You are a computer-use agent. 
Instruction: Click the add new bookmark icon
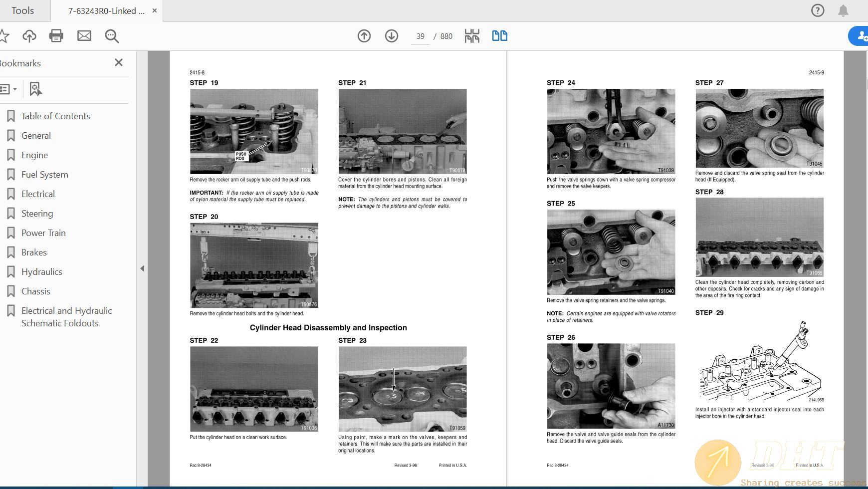[35, 89]
